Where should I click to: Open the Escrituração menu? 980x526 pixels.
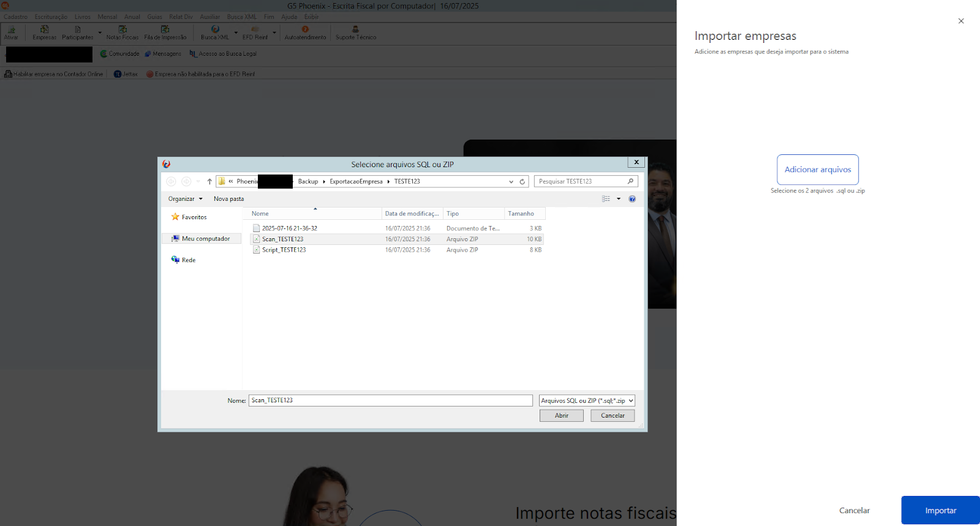51,17
